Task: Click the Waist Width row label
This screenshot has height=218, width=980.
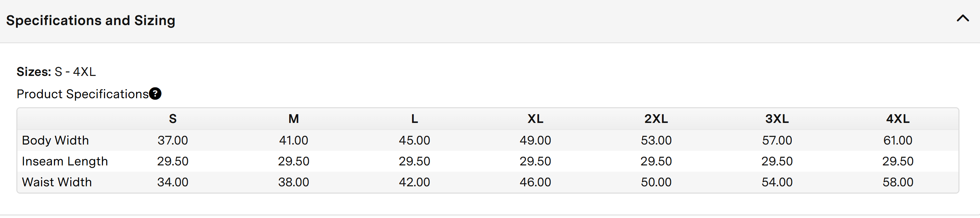Action: tap(57, 182)
